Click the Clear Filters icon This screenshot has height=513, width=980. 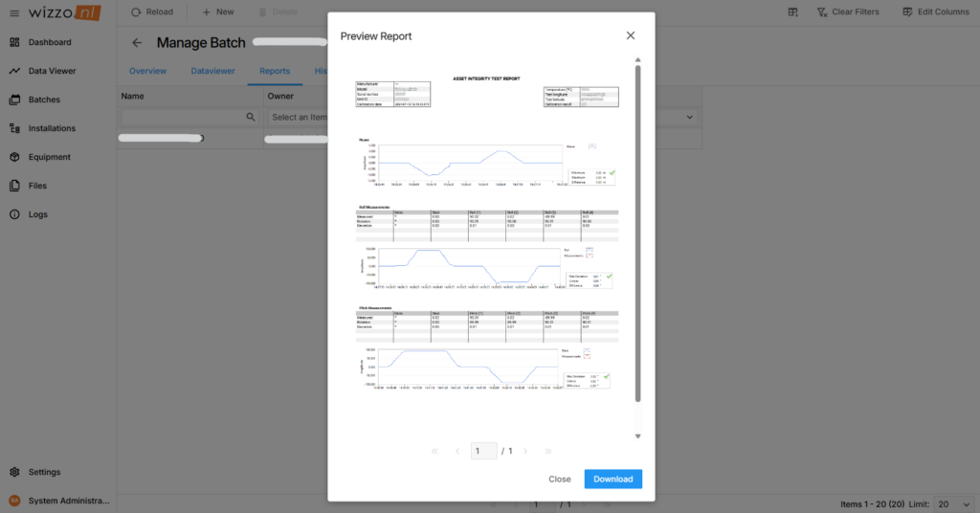coord(823,12)
